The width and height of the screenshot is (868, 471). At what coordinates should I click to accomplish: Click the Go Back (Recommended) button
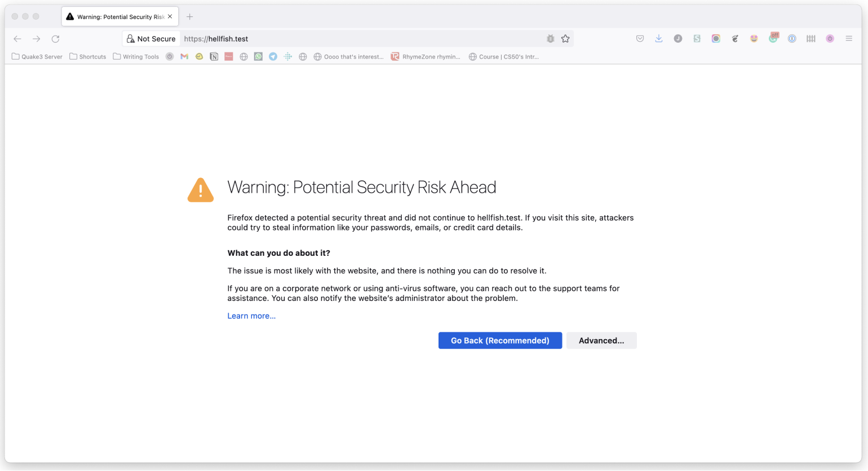pyautogui.click(x=500, y=340)
